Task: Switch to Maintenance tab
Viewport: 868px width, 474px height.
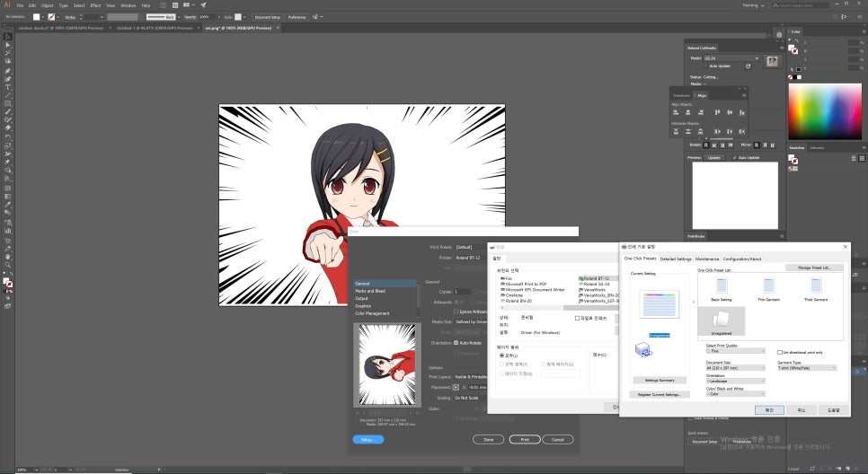Action: (707, 259)
